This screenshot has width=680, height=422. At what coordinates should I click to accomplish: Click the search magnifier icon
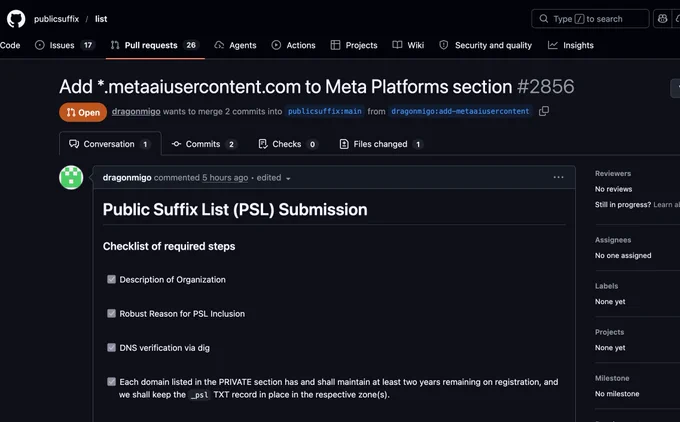[x=543, y=19]
